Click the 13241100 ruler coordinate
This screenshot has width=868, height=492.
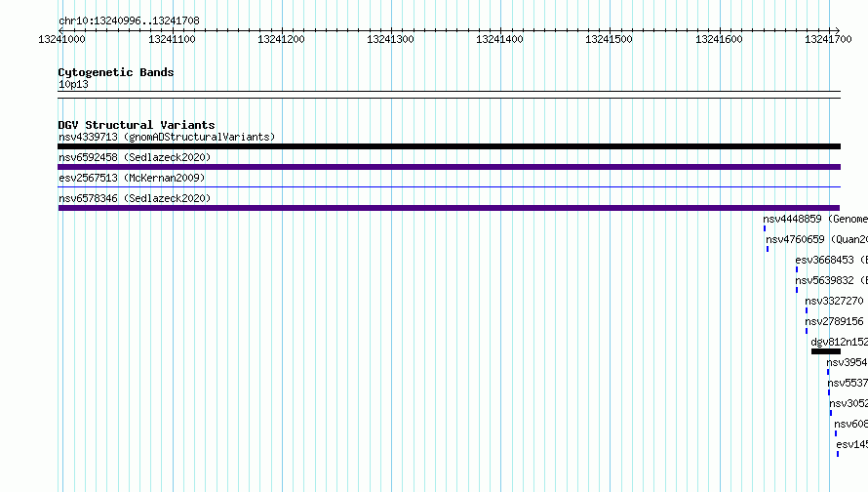point(172,39)
